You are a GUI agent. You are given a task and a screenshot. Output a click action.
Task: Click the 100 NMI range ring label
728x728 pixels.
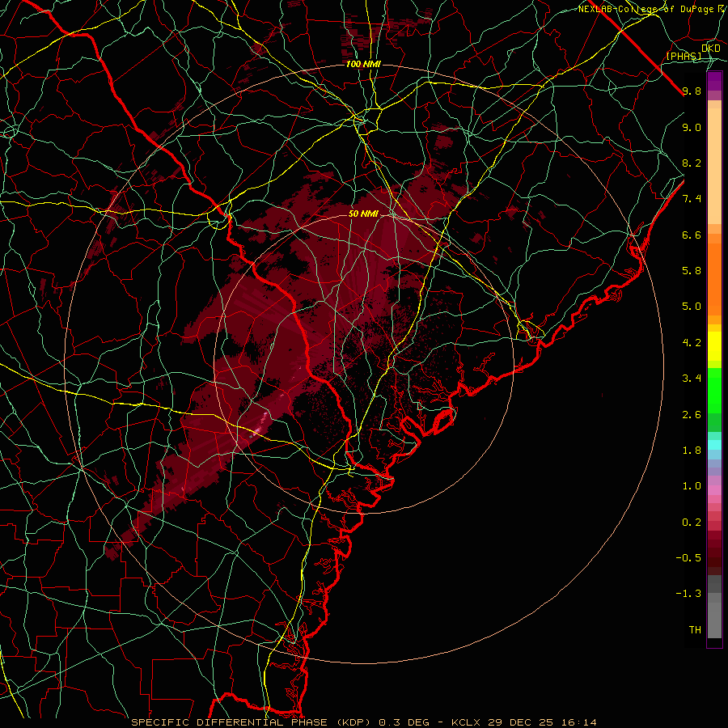tap(363, 64)
